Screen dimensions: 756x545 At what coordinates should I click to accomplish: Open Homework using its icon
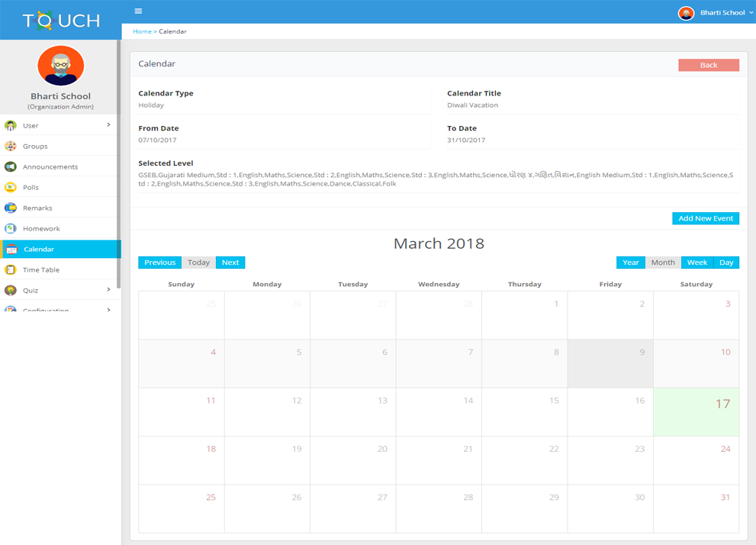click(x=11, y=228)
